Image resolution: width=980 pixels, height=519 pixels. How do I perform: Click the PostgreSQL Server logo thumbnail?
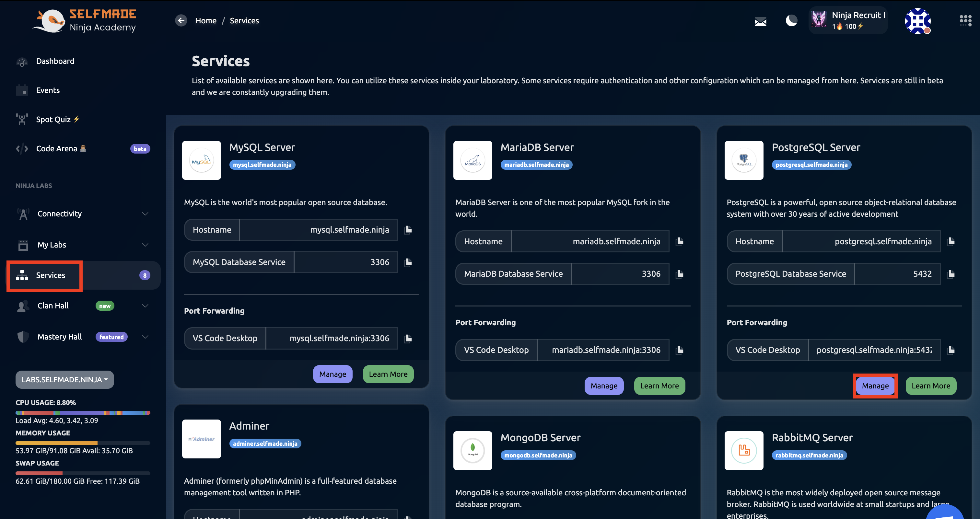pos(744,160)
